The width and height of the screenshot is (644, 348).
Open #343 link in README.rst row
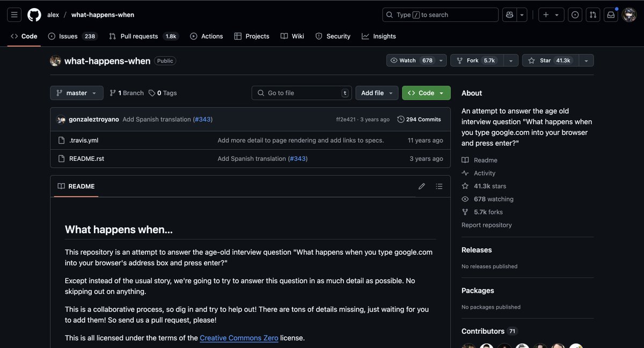point(297,159)
